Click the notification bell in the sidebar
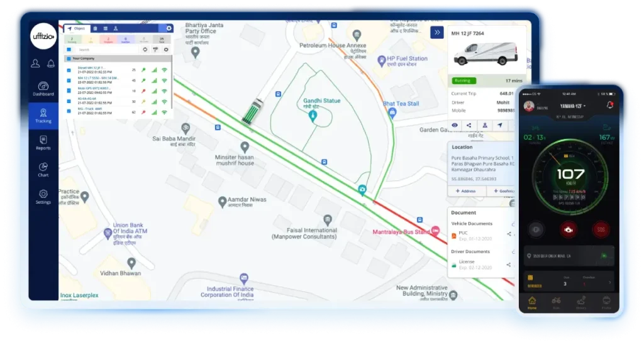 pyautogui.click(x=35, y=63)
